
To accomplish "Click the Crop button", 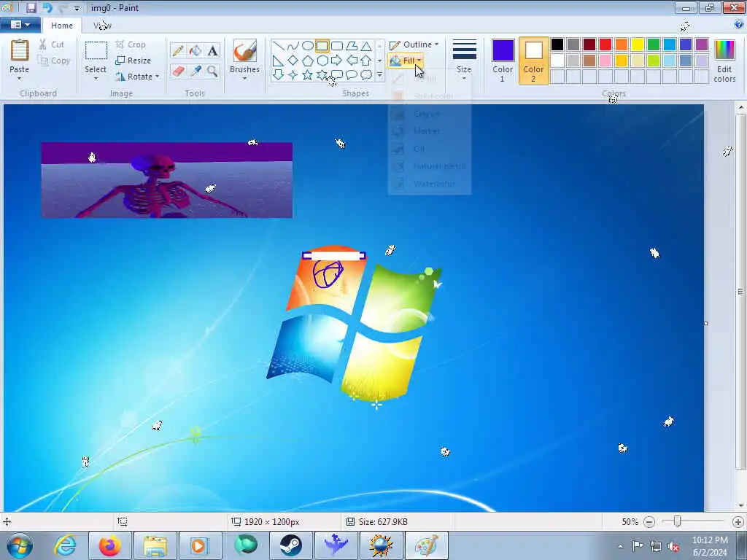I will click(x=131, y=44).
